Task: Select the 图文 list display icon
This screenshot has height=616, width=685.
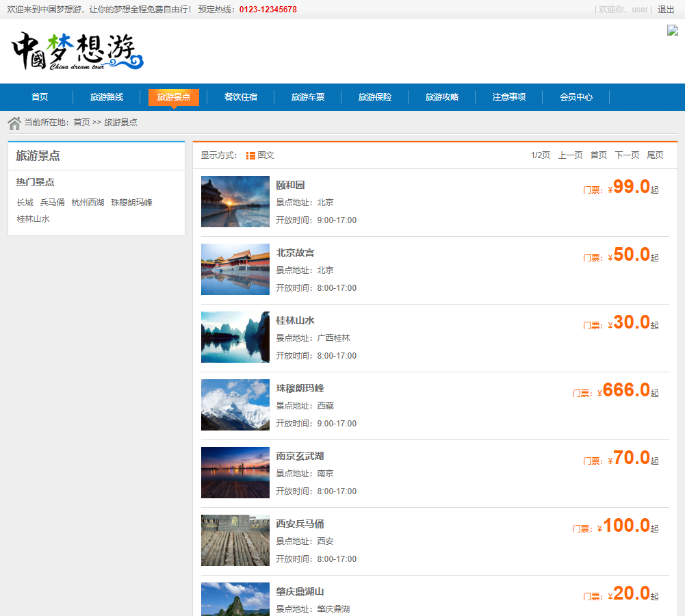Action: click(250, 155)
